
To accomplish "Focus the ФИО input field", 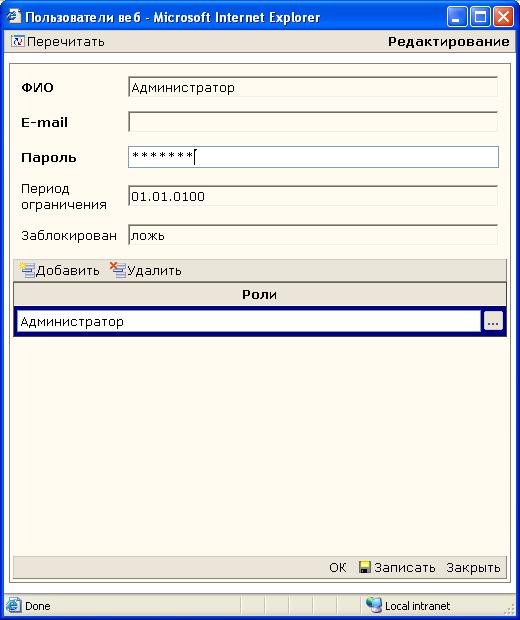I will 313,87.
